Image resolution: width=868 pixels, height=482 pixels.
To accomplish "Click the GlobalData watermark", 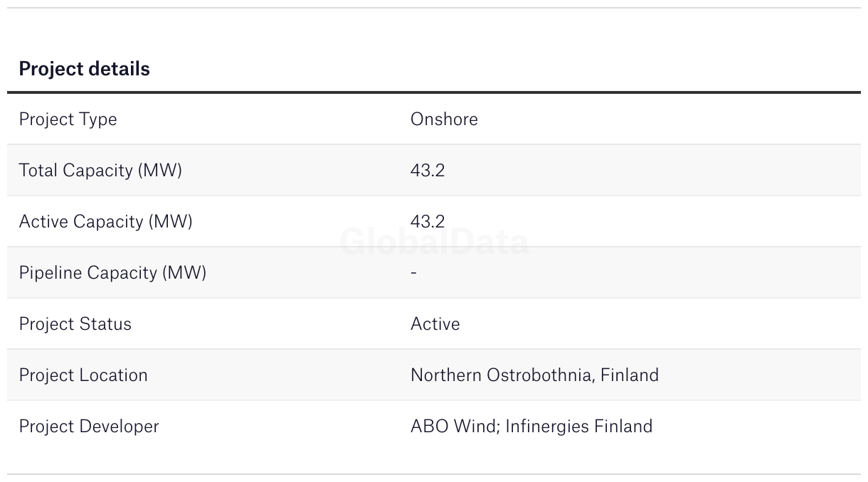I will point(434,242).
